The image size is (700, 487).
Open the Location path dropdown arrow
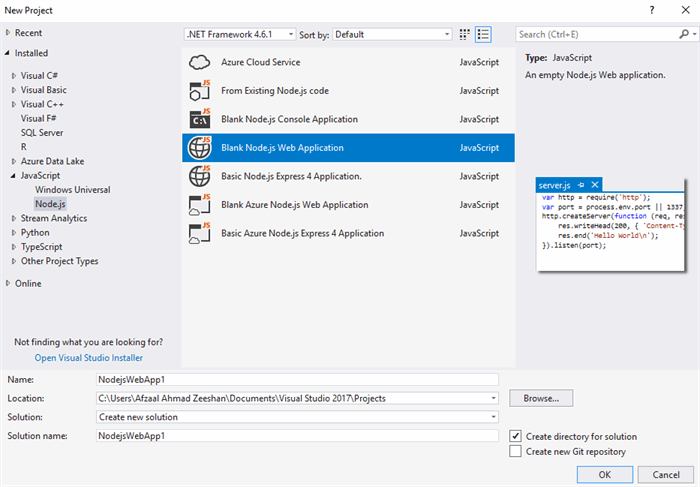point(493,398)
